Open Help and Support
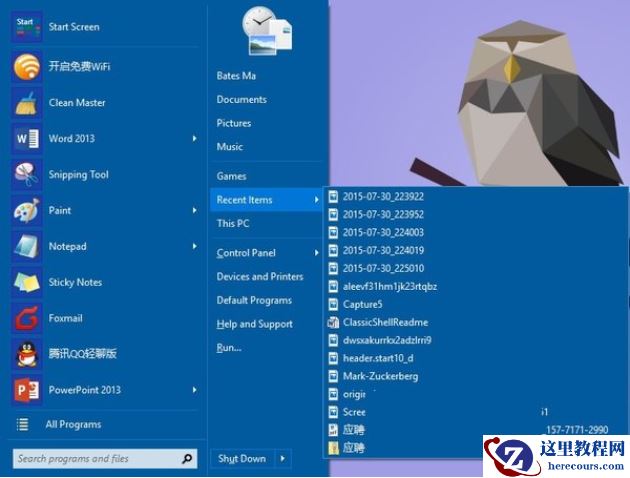 255,324
